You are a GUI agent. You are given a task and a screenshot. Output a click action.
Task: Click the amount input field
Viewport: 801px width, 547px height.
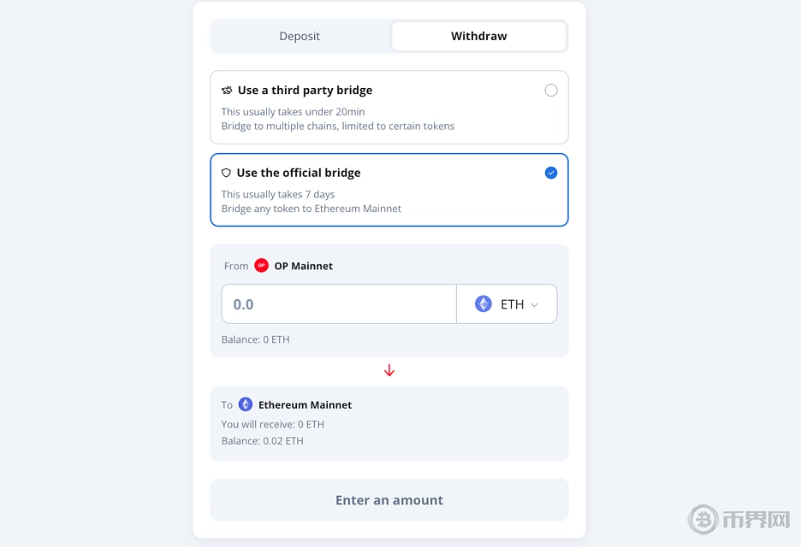click(339, 304)
